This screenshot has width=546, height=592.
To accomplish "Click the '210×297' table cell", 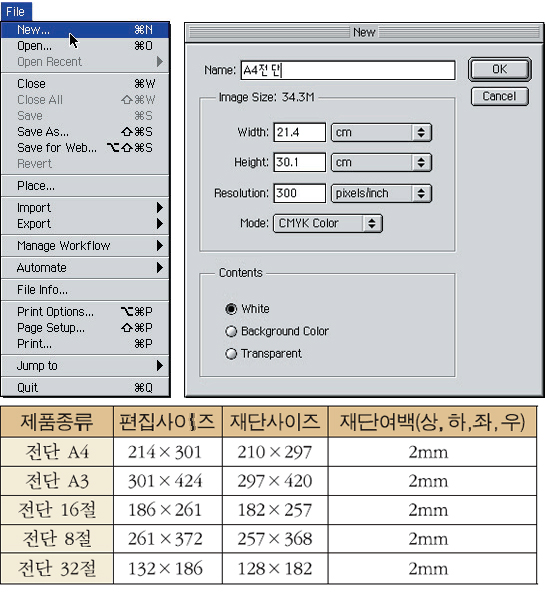I will coord(275,452).
